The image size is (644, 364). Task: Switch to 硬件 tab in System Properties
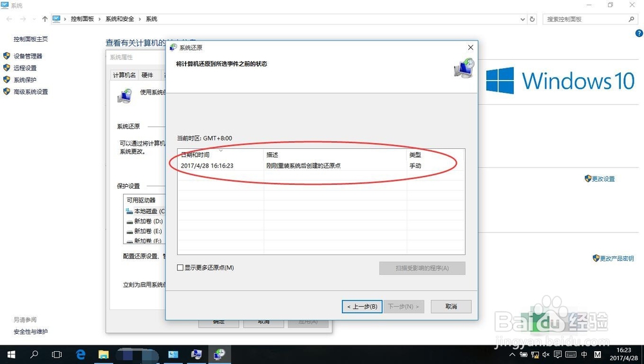click(147, 75)
